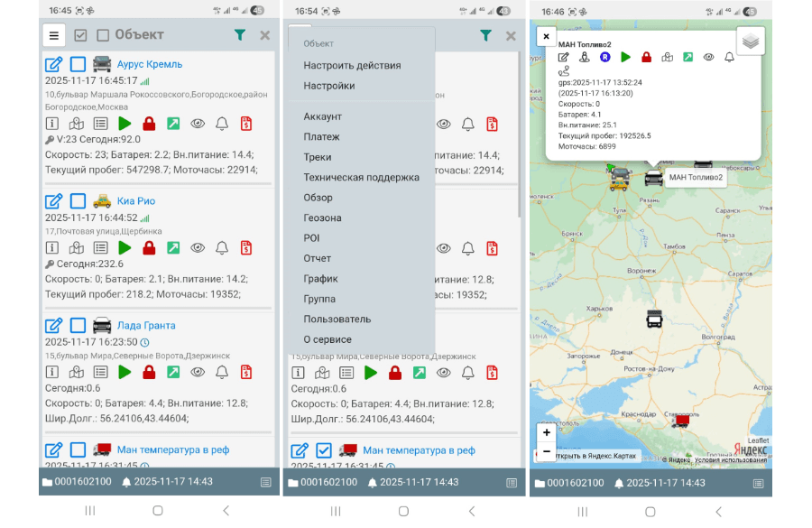
Task: Click green arrow icon in МАН Топливо2 popup
Action: tap(687, 57)
